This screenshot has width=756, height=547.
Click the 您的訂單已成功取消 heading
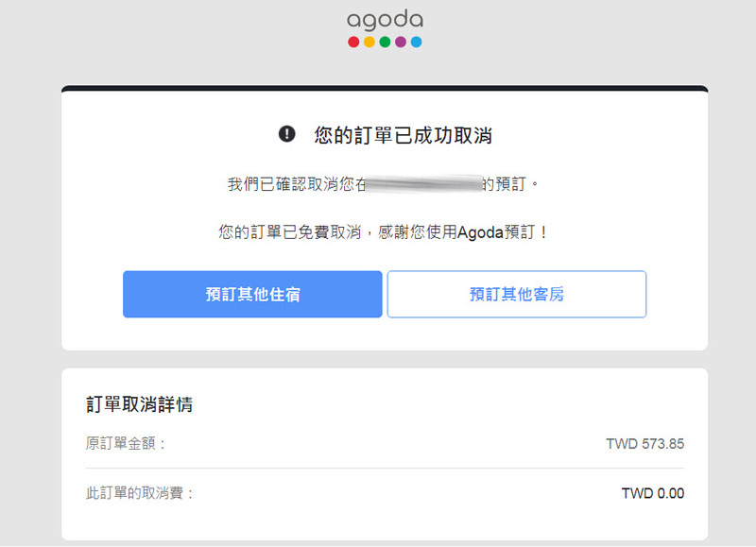(x=403, y=135)
